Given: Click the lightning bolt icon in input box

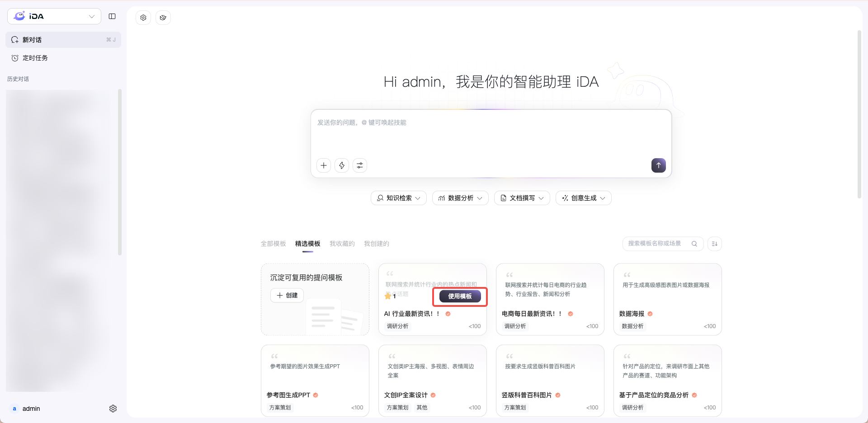Looking at the screenshot, I should tap(342, 165).
